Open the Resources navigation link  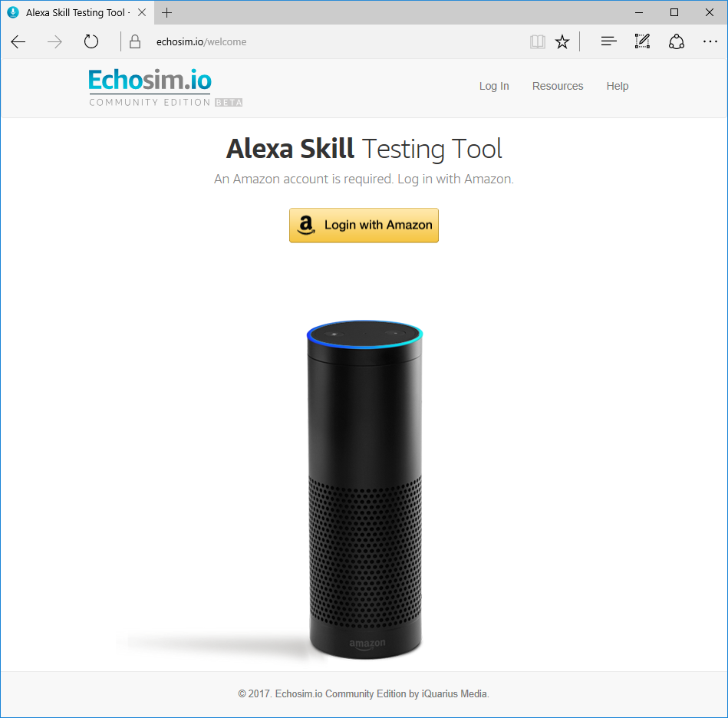click(x=558, y=87)
